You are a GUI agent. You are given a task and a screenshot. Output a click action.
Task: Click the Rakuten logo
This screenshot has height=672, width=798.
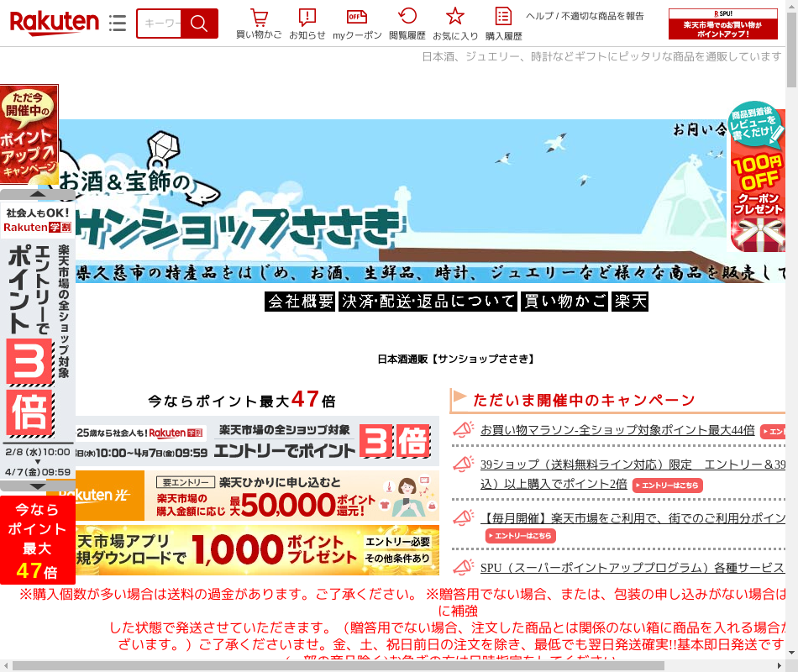[x=54, y=23]
